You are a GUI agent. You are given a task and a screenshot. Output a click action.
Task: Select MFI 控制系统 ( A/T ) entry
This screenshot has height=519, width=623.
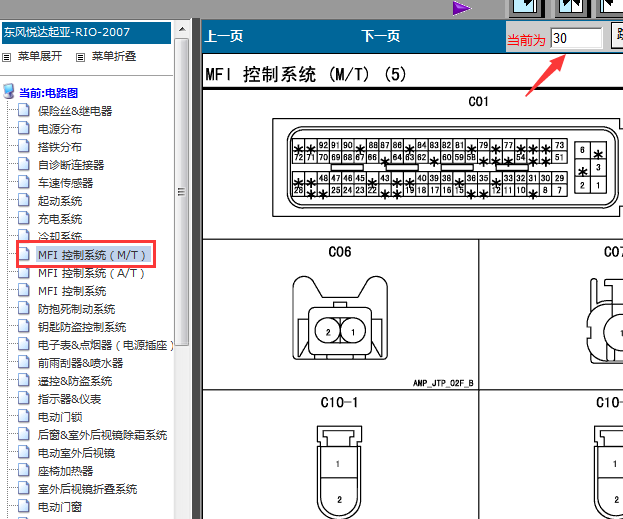click(x=91, y=273)
